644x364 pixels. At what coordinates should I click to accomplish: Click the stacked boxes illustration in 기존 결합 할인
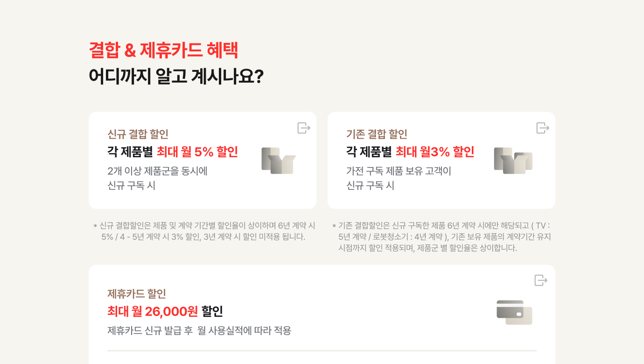click(x=513, y=161)
